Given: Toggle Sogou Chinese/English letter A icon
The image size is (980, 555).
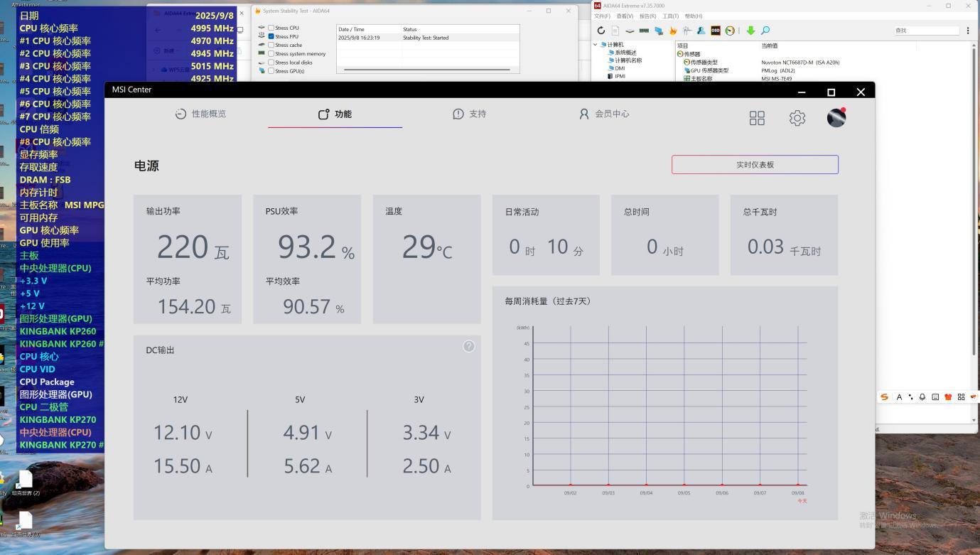Looking at the screenshot, I should [x=899, y=397].
